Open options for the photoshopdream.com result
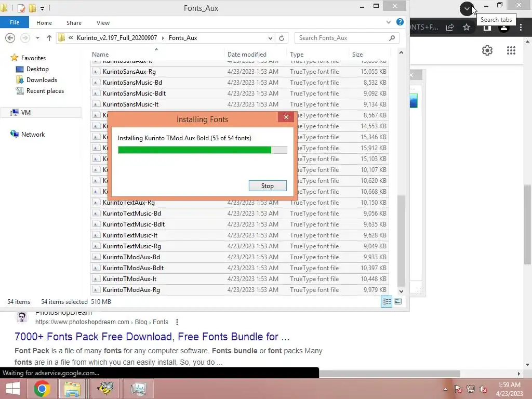 point(177,322)
